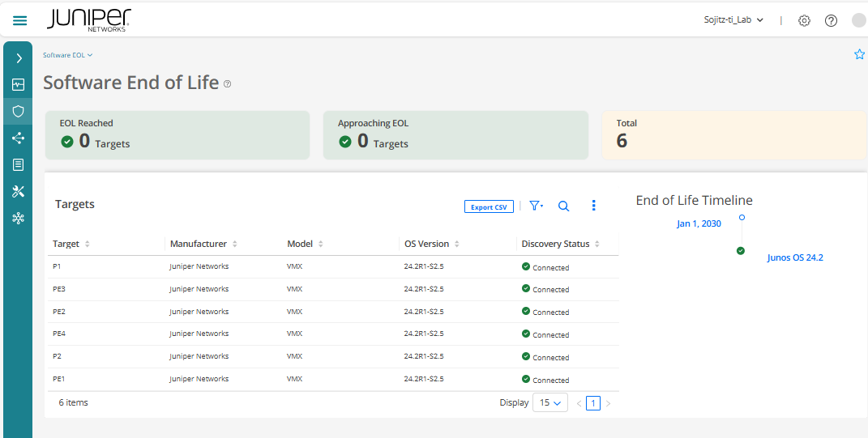
Task: Expand the Software EOL breadcrumb dropdown
Action: [68, 55]
